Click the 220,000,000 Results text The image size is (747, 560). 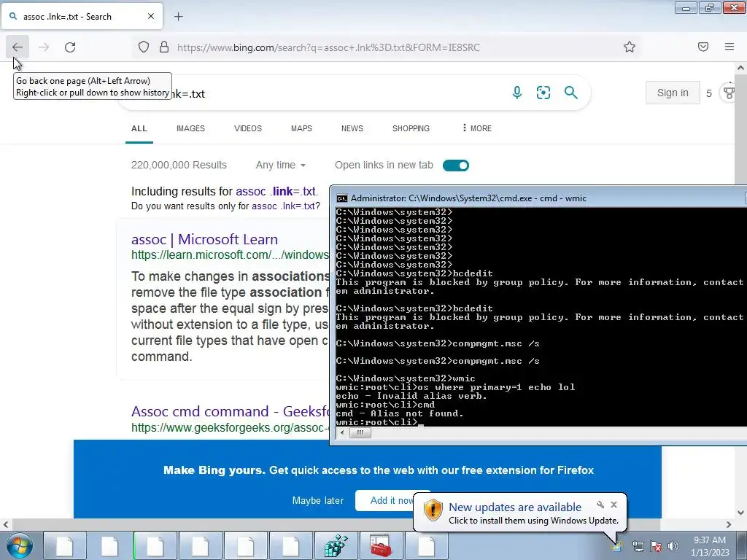click(179, 166)
